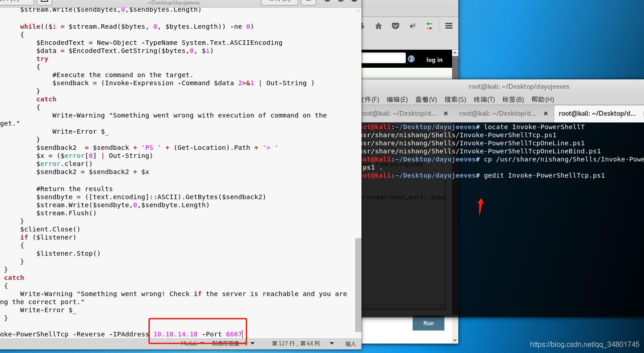This screenshot has width=644, height=353.
Task: Open terminal 查看(V) menu
Action: (x=426, y=100)
